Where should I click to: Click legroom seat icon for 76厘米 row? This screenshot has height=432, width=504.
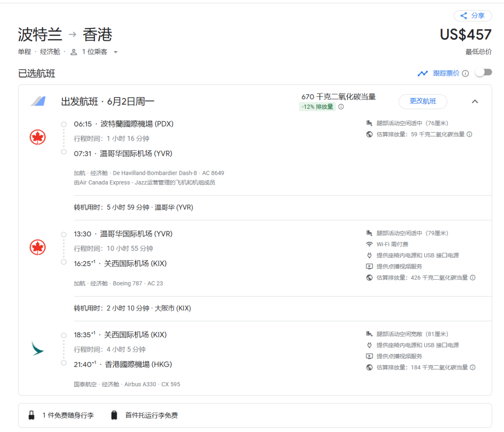coord(369,123)
